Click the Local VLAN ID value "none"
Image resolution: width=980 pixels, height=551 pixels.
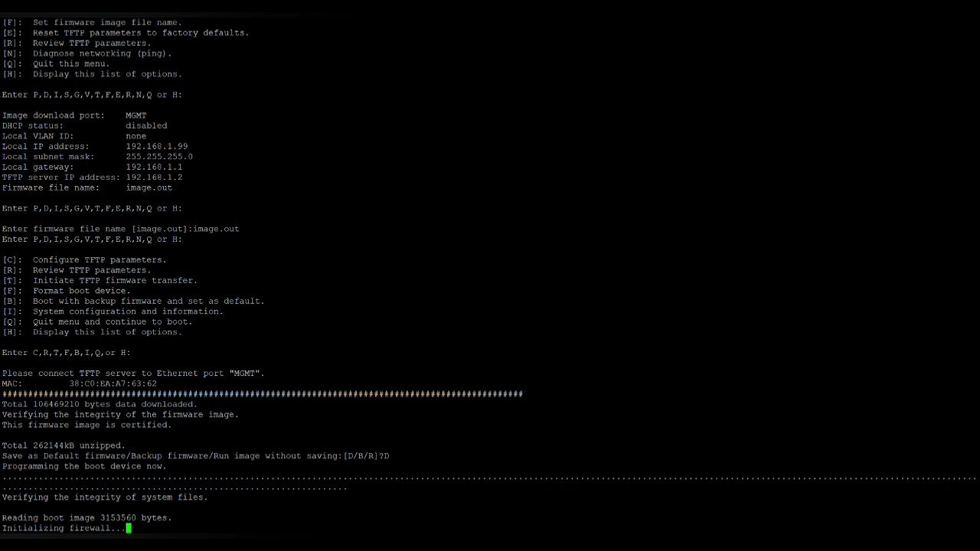coord(136,136)
